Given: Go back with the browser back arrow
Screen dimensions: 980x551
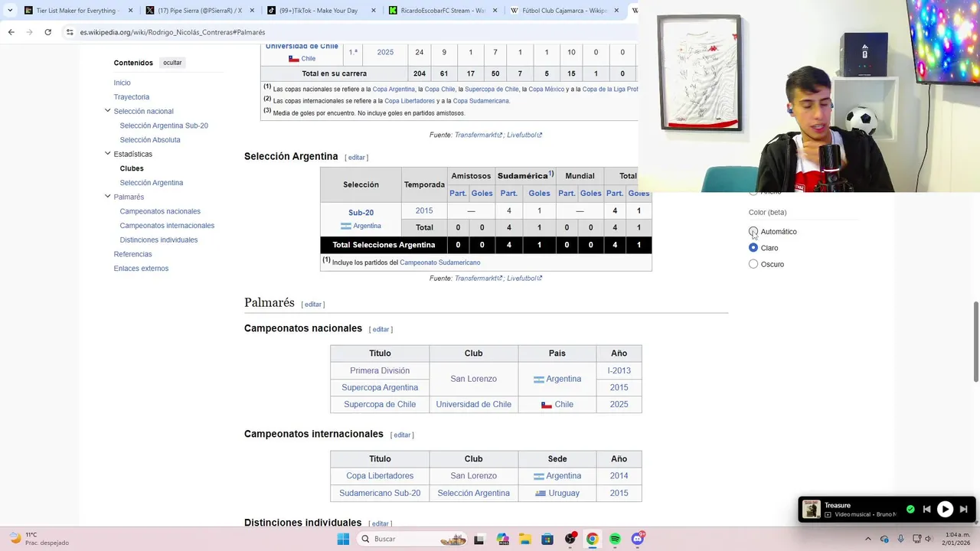Looking at the screenshot, I should (x=11, y=32).
